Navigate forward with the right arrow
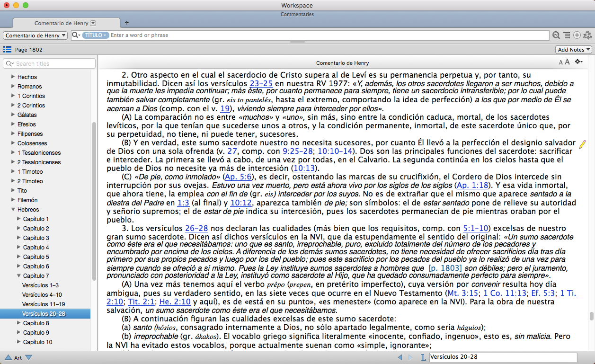Image resolution: width=595 pixels, height=364 pixels. click(x=411, y=357)
